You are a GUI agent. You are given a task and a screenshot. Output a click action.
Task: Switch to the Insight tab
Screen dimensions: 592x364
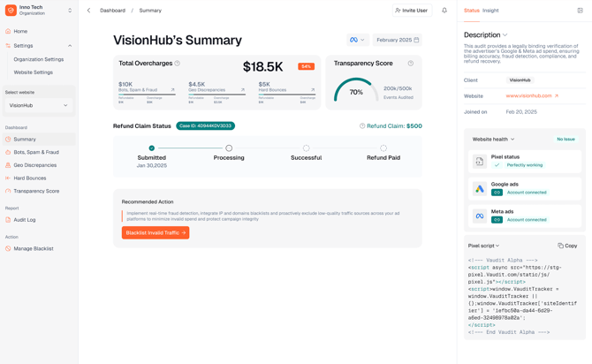tap(490, 11)
